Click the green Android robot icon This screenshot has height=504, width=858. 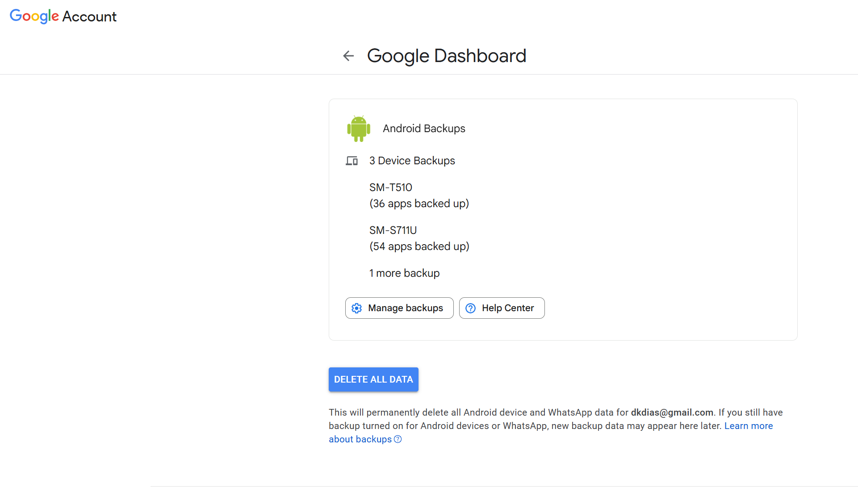click(359, 129)
